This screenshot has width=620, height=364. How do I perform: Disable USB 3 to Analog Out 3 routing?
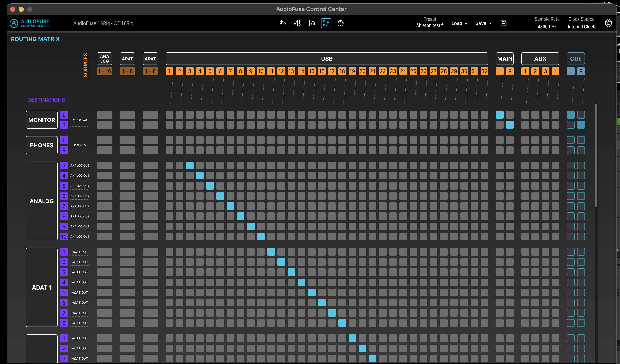[190, 165]
